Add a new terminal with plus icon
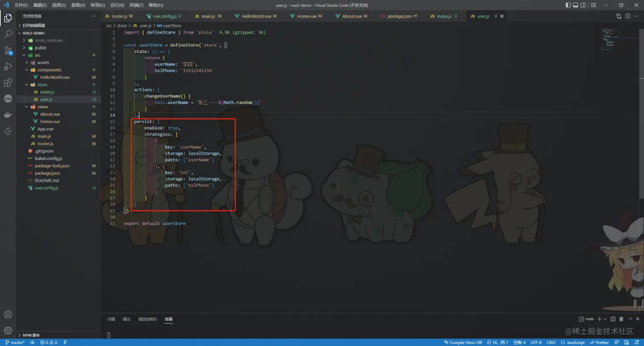 click(x=599, y=319)
